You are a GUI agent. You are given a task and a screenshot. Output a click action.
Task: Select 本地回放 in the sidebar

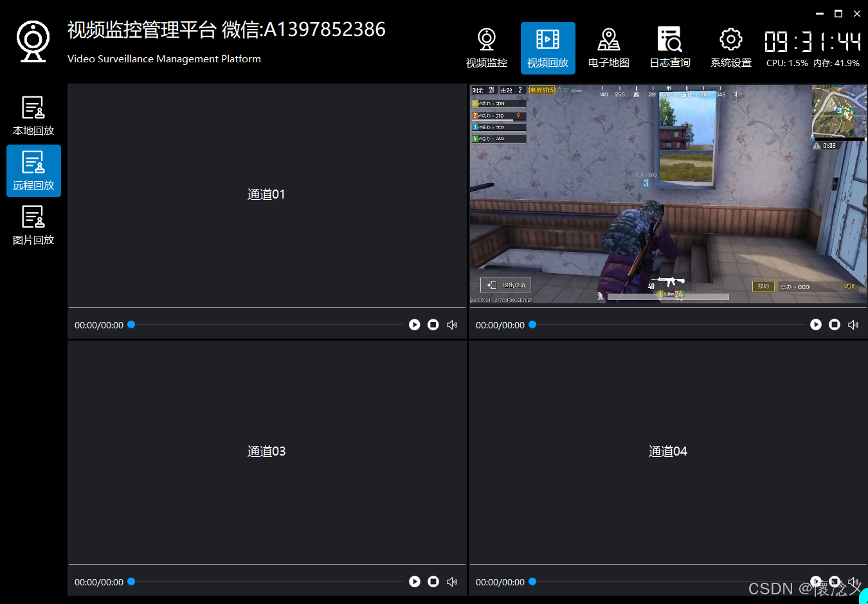[33, 116]
